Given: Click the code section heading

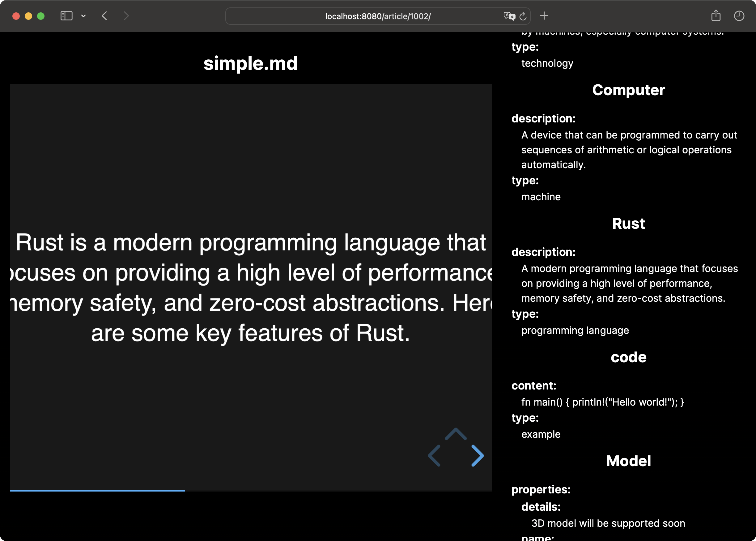Looking at the screenshot, I should (628, 357).
